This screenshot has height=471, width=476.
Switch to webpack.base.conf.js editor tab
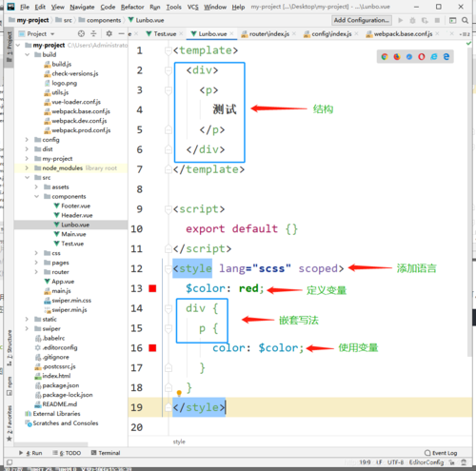[x=403, y=33]
